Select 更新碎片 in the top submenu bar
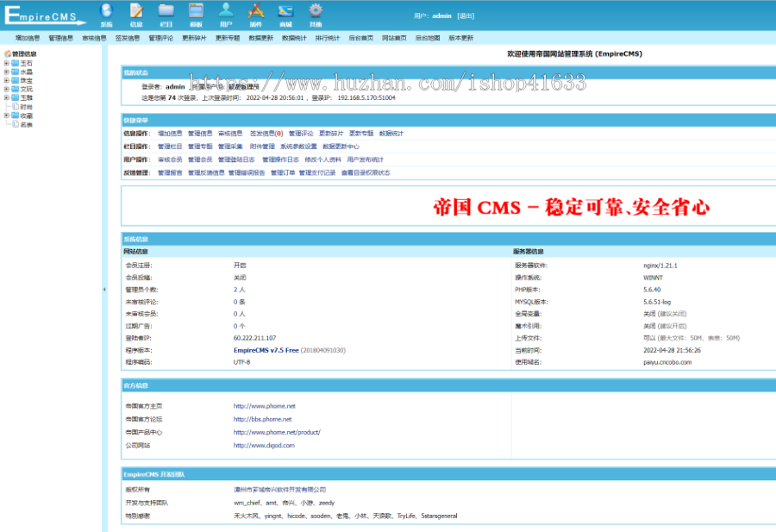776x532 pixels. point(194,38)
